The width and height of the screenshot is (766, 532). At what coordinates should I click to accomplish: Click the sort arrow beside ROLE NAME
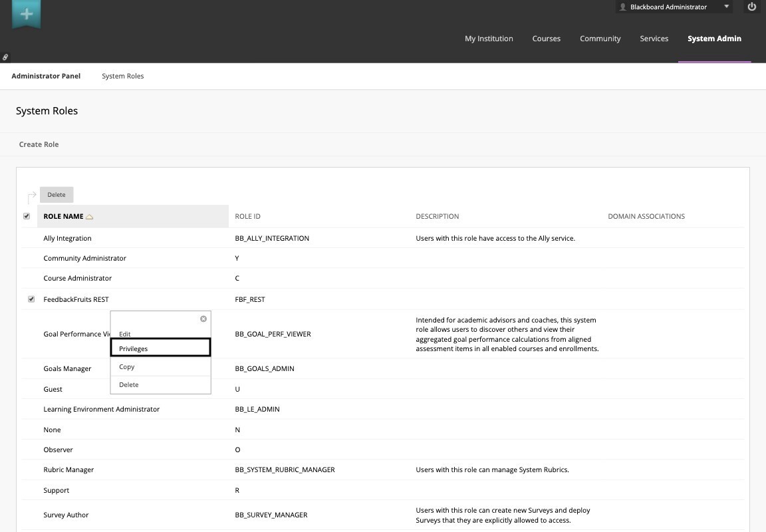[x=90, y=217]
